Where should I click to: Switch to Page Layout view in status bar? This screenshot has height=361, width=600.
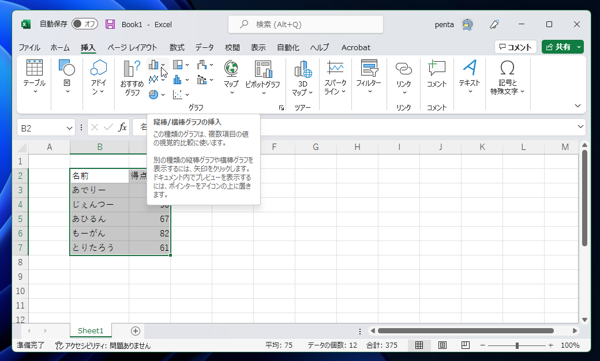click(442, 345)
